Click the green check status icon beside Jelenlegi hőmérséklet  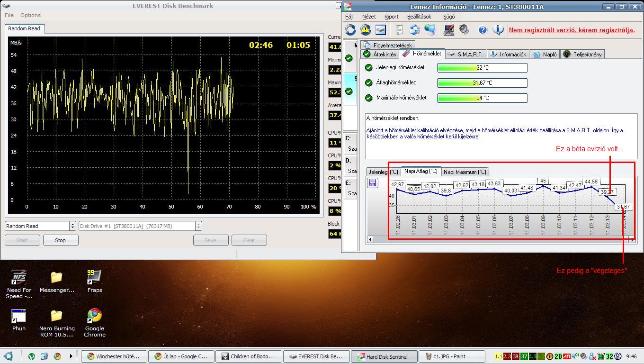click(369, 67)
